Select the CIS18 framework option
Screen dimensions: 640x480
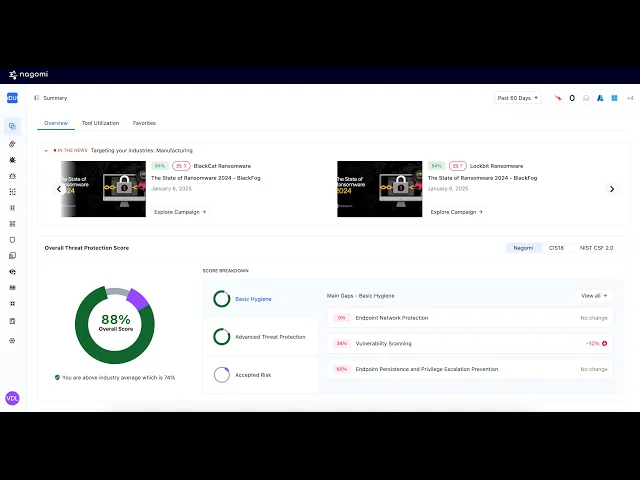click(x=556, y=248)
